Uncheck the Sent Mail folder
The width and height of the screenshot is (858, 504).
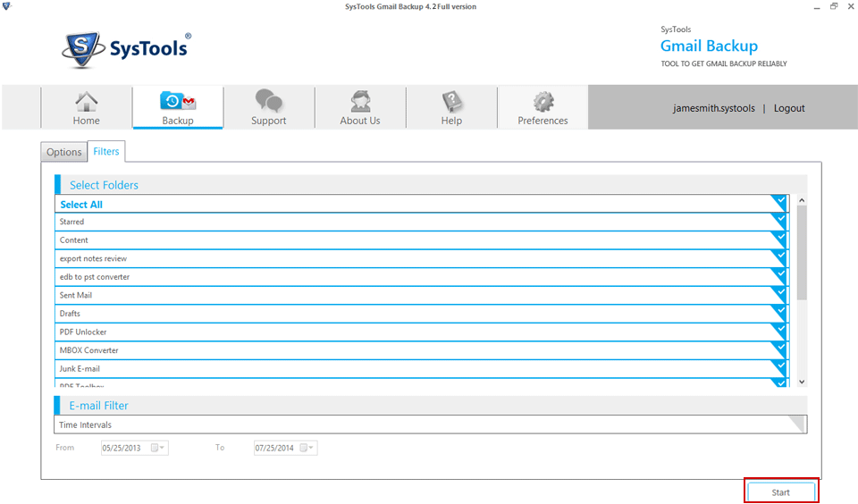(x=779, y=294)
